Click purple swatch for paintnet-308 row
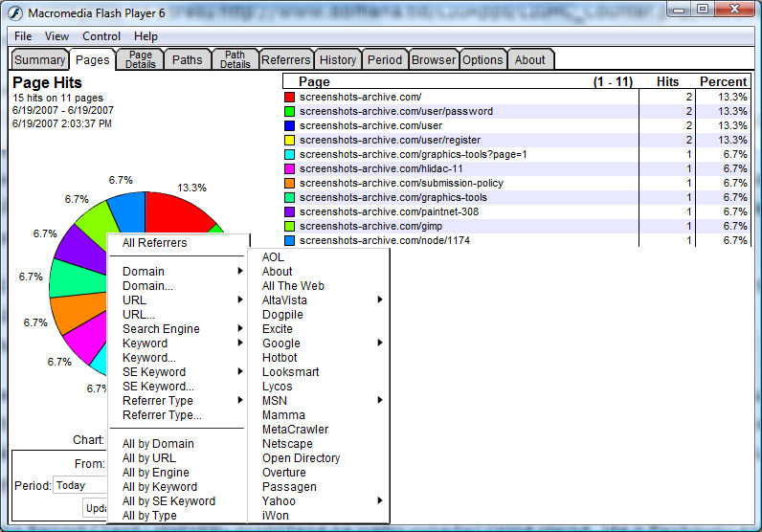This screenshot has width=762, height=532. tap(290, 211)
